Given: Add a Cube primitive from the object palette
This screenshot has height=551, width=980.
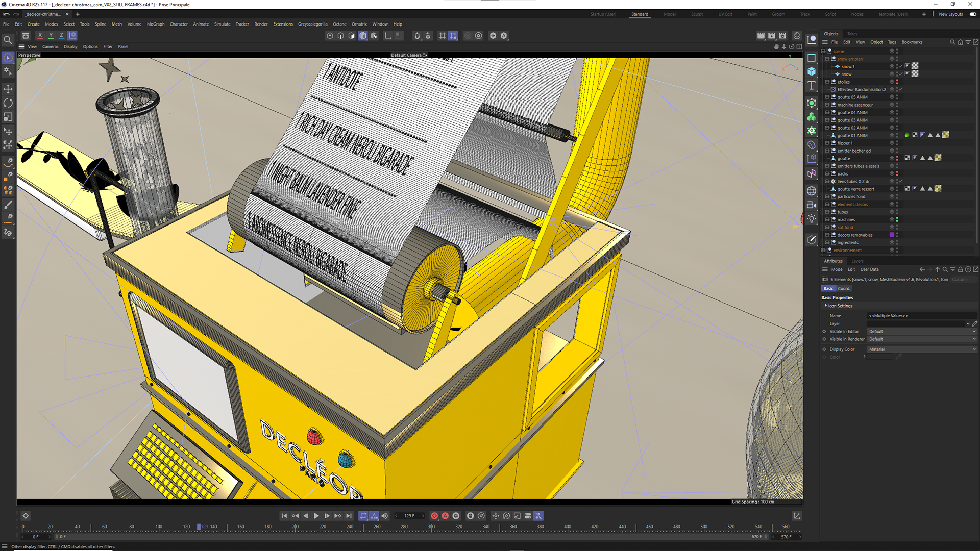Looking at the screenshot, I should 812,71.
